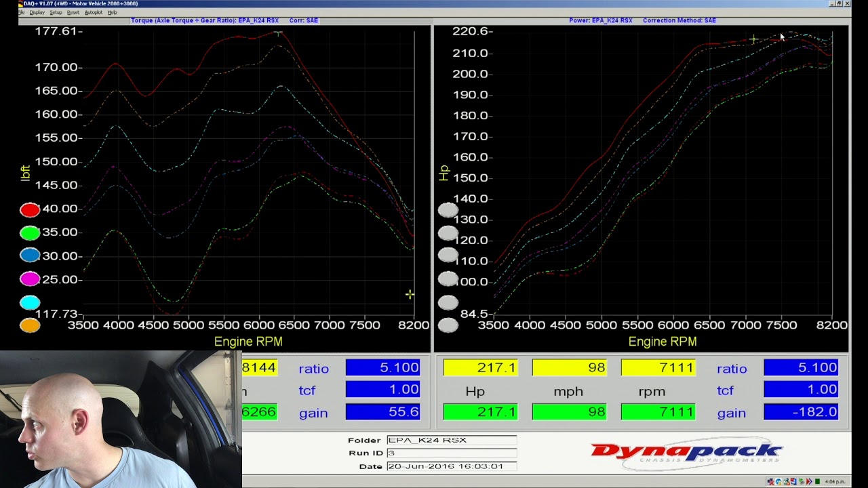Click the bottom gray circle in Power graph
The width and height of the screenshot is (868, 488).
tap(448, 325)
